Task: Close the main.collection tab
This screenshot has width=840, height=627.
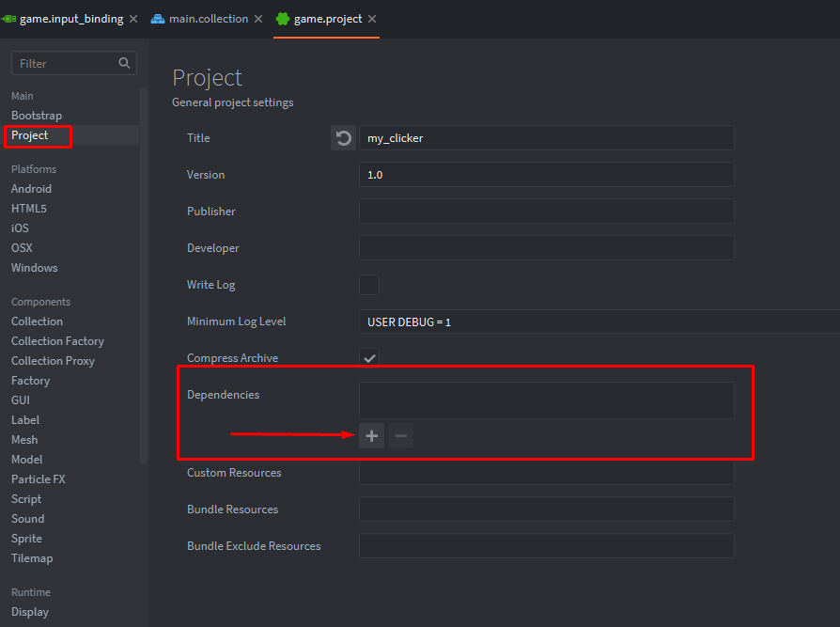Action: [259, 19]
